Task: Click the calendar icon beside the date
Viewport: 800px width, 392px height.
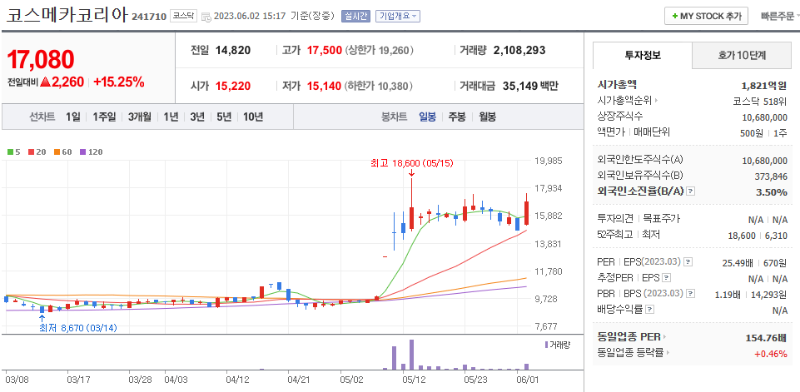Action: click(206, 16)
